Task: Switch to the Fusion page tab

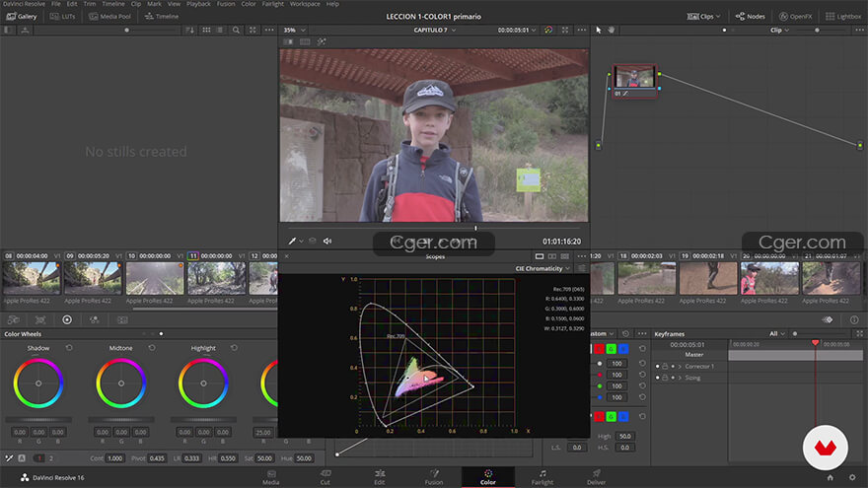Action: [x=433, y=477]
